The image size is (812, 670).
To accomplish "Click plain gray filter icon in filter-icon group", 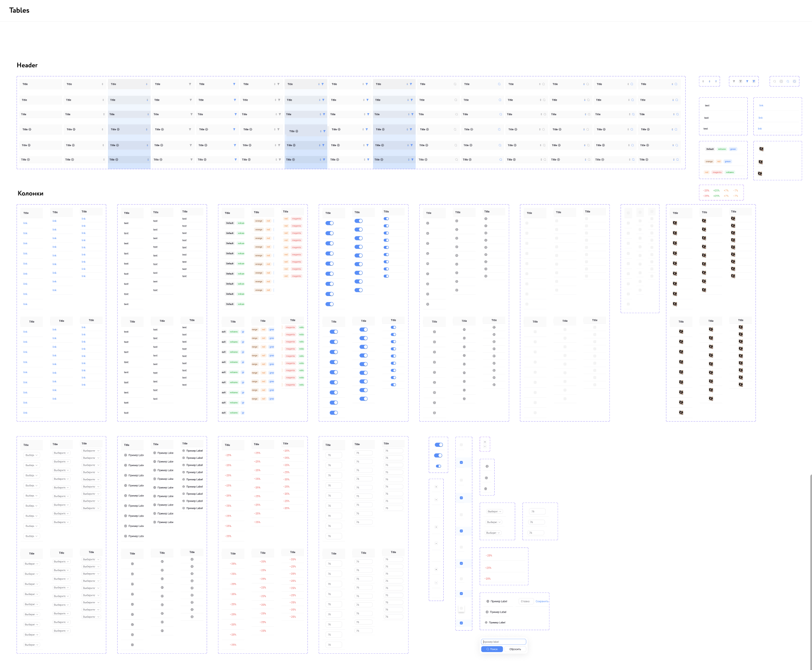I will [734, 81].
